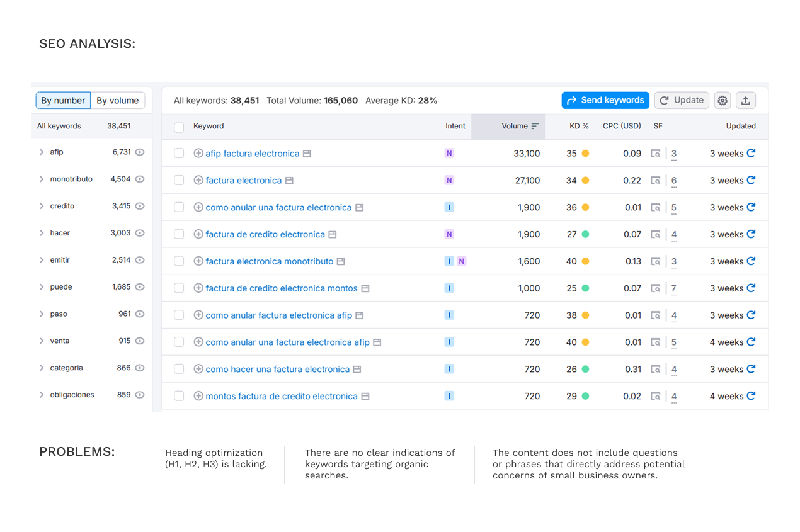The image size is (800, 532).
Task: Click green KD dot for 'montos factura de credito electronica'
Action: [585, 396]
